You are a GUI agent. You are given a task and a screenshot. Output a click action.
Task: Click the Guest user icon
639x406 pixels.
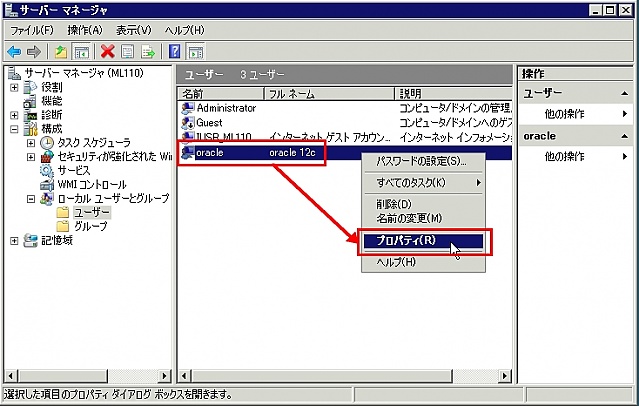point(188,123)
